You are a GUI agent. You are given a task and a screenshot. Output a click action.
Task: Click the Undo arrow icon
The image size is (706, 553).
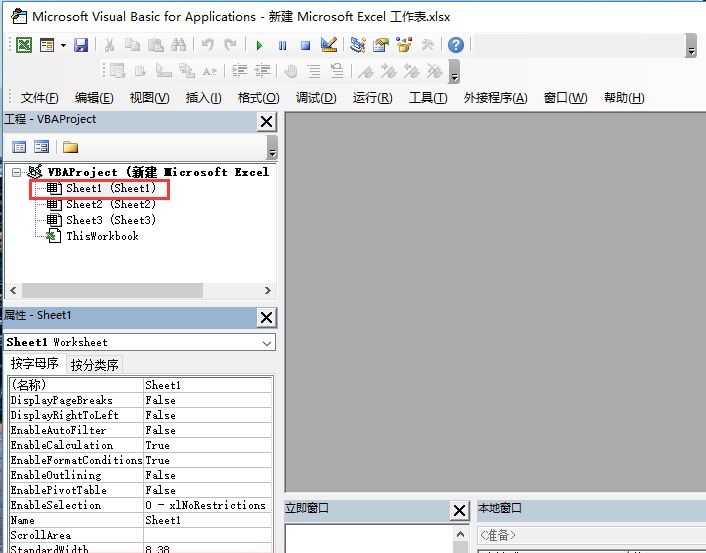208,45
